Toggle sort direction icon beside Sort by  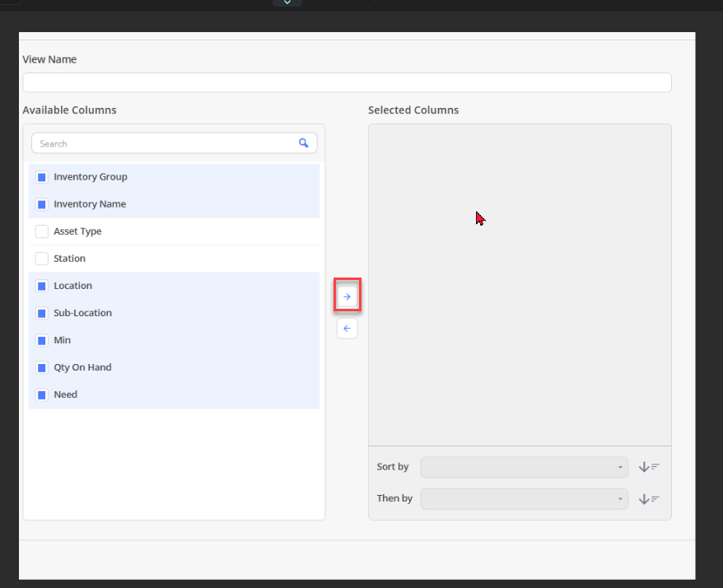(x=649, y=467)
